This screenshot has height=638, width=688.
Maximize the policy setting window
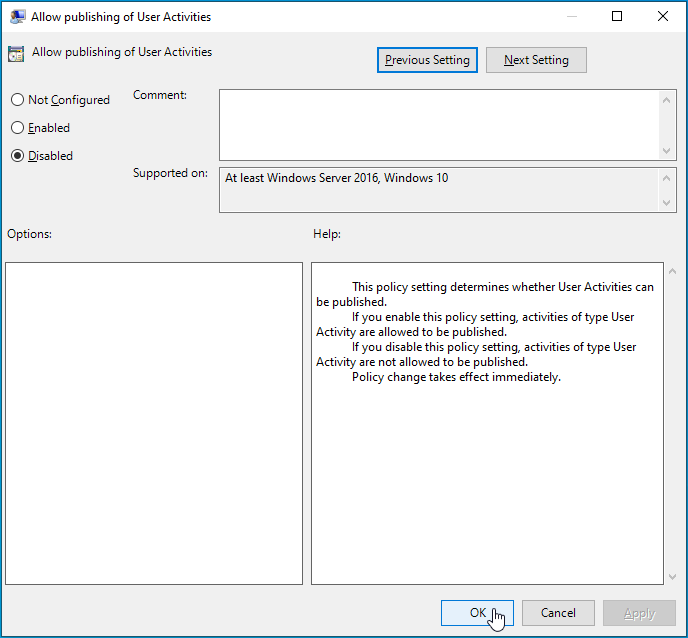pos(617,17)
